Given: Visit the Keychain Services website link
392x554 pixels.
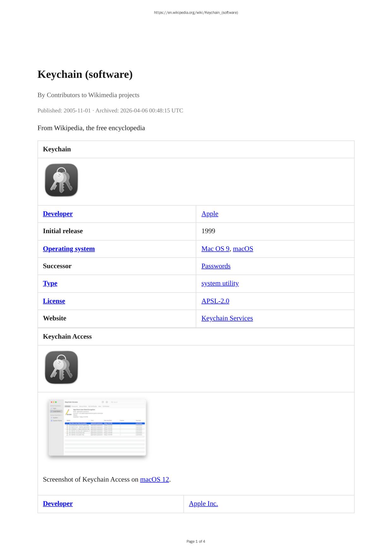Looking at the screenshot, I should [x=227, y=318].
